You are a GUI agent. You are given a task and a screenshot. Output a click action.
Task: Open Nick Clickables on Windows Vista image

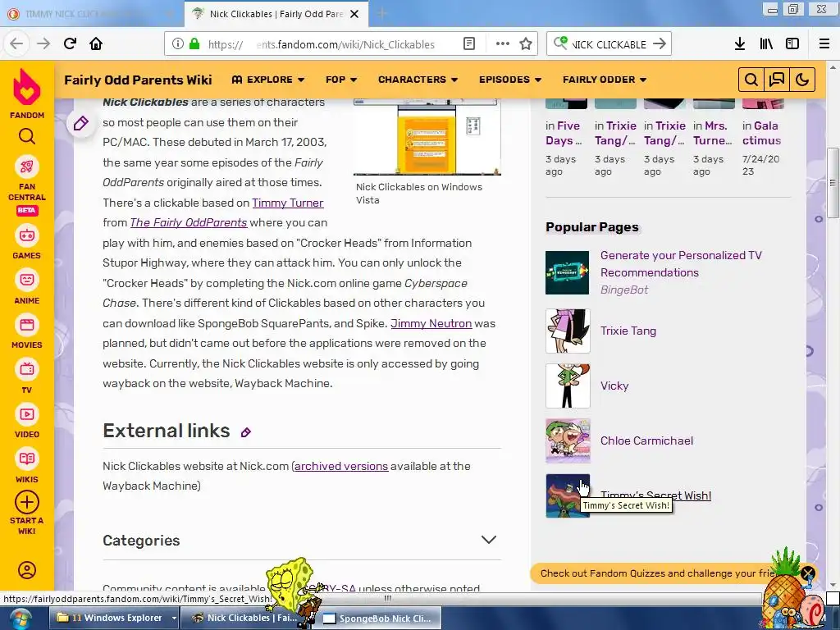[x=427, y=137]
